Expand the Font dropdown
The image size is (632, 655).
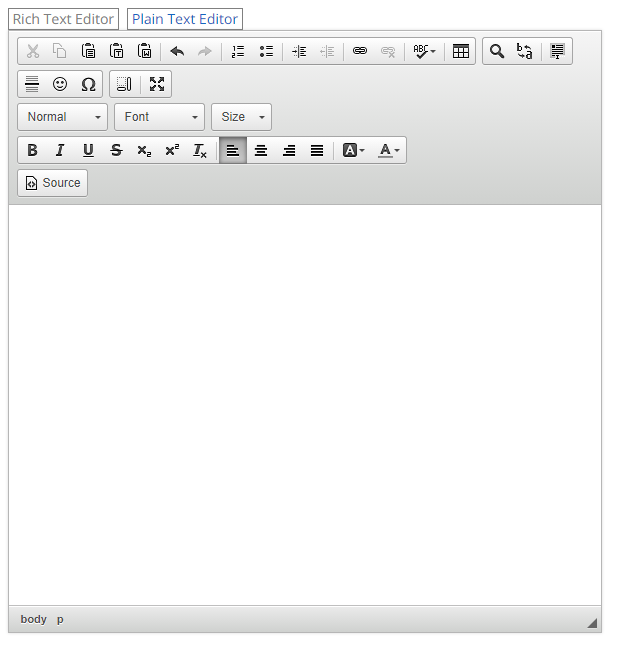click(x=159, y=117)
